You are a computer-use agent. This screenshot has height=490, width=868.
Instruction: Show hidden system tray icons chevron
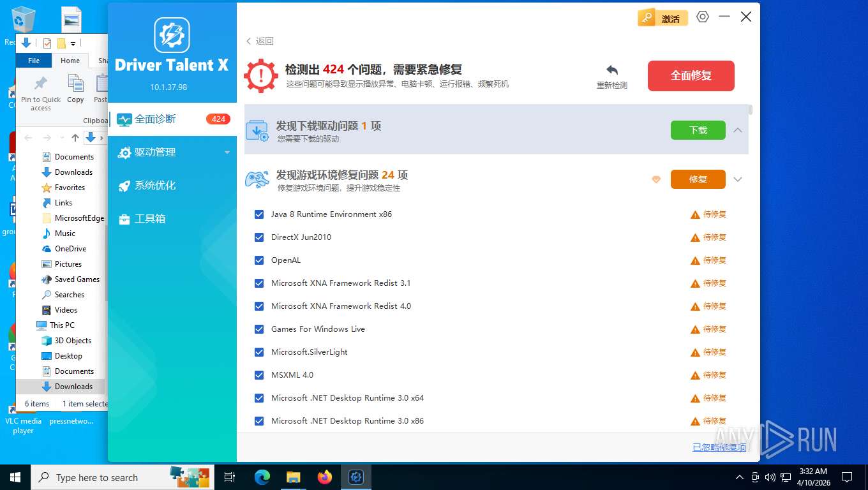tap(740, 477)
